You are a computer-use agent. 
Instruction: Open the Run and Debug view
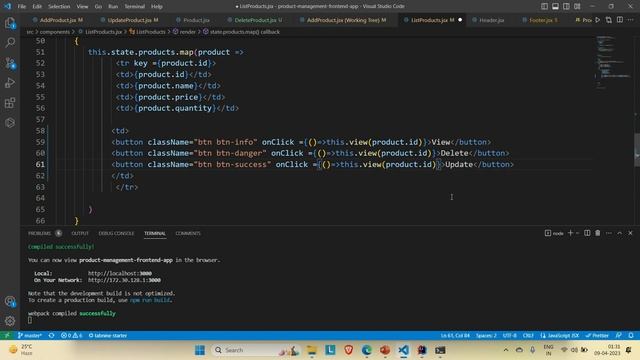tap(10, 83)
